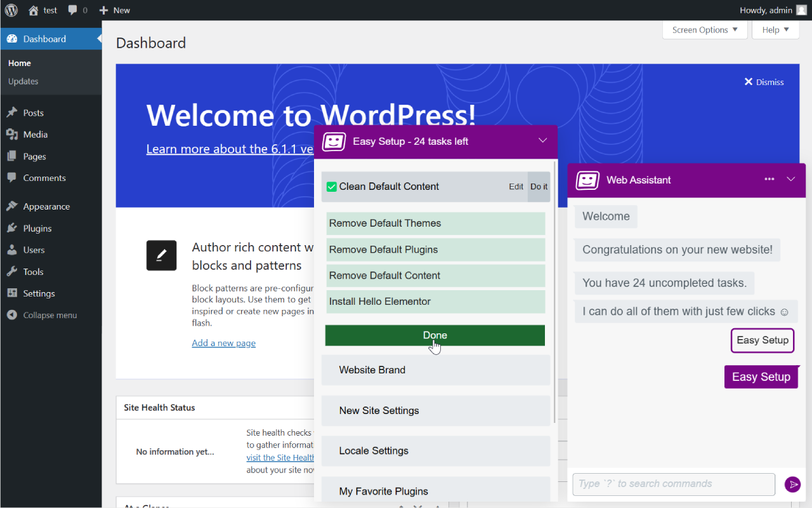Click the Web Assistant smiley logo icon
The image size is (812, 508).
pyautogui.click(x=587, y=180)
